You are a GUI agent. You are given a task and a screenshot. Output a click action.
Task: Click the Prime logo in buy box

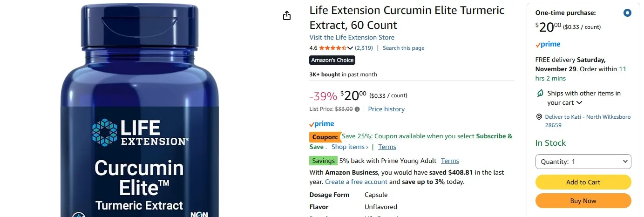coord(548,45)
